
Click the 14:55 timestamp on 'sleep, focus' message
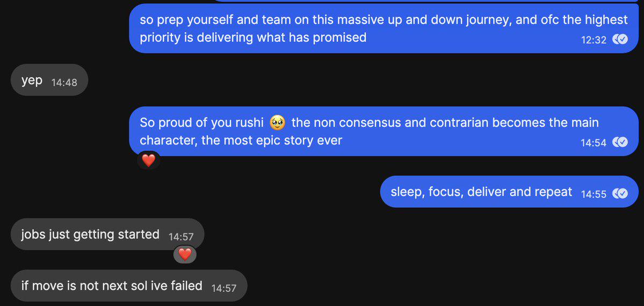pyautogui.click(x=594, y=194)
